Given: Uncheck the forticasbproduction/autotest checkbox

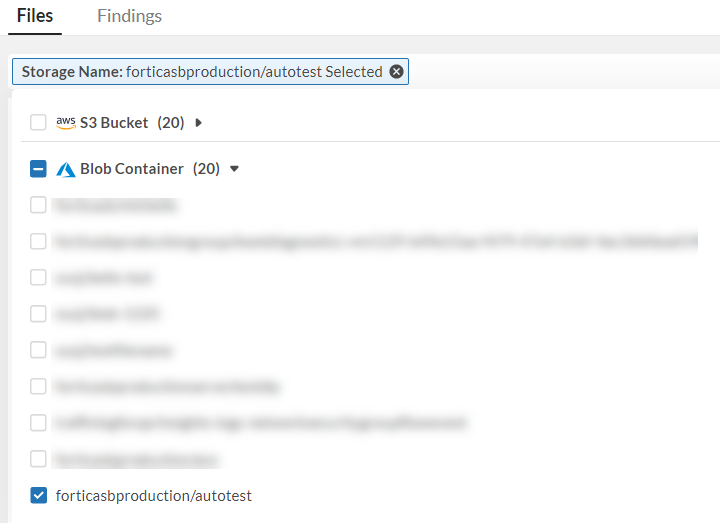Looking at the screenshot, I should (38, 495).
